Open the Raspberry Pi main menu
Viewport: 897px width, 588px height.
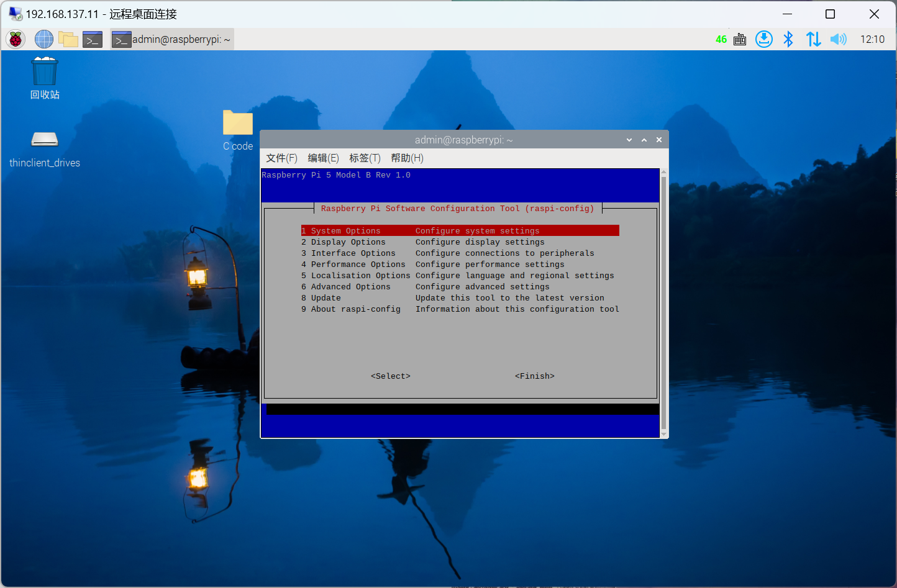[16, 39]
